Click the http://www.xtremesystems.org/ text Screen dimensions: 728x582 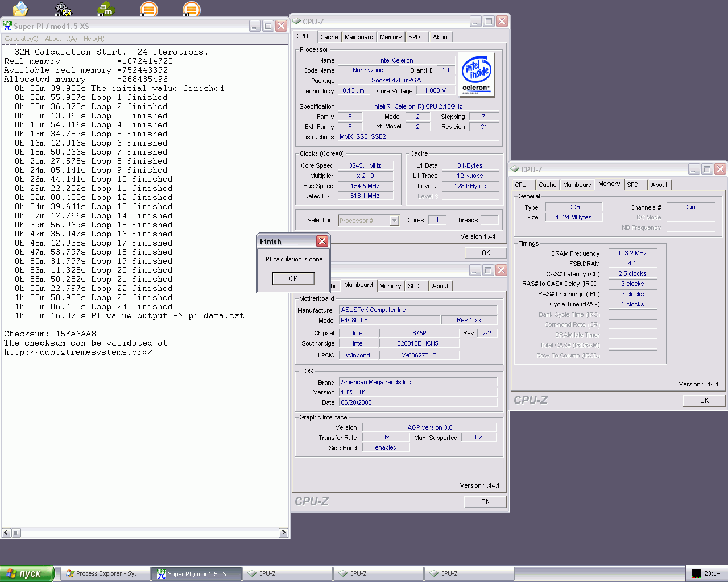pyautogui.click(x=78, y=352)
